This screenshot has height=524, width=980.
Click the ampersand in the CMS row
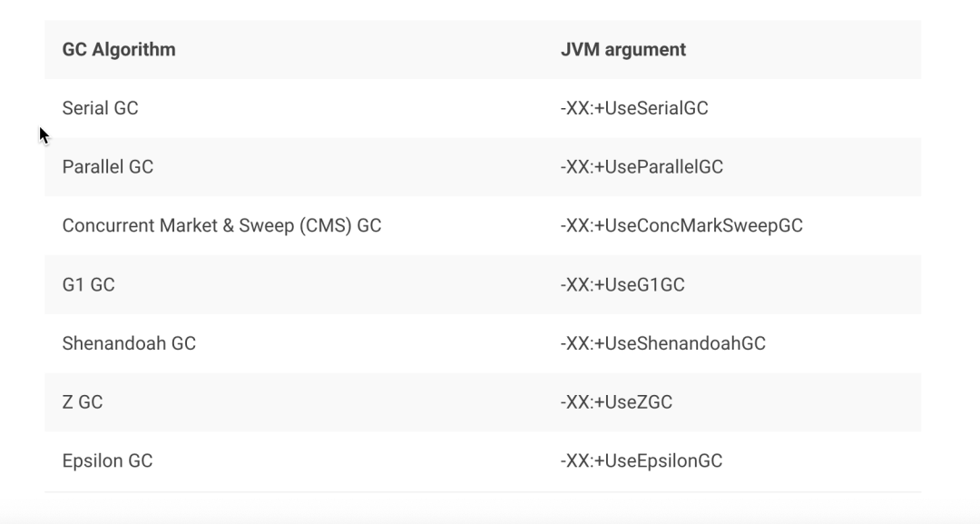[227, 225]
